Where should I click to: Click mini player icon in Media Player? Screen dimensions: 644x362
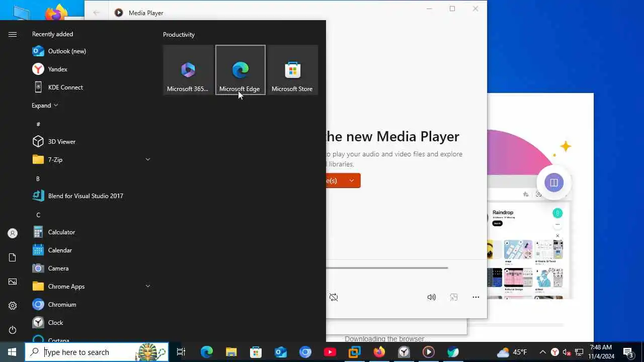pos(454,297)
